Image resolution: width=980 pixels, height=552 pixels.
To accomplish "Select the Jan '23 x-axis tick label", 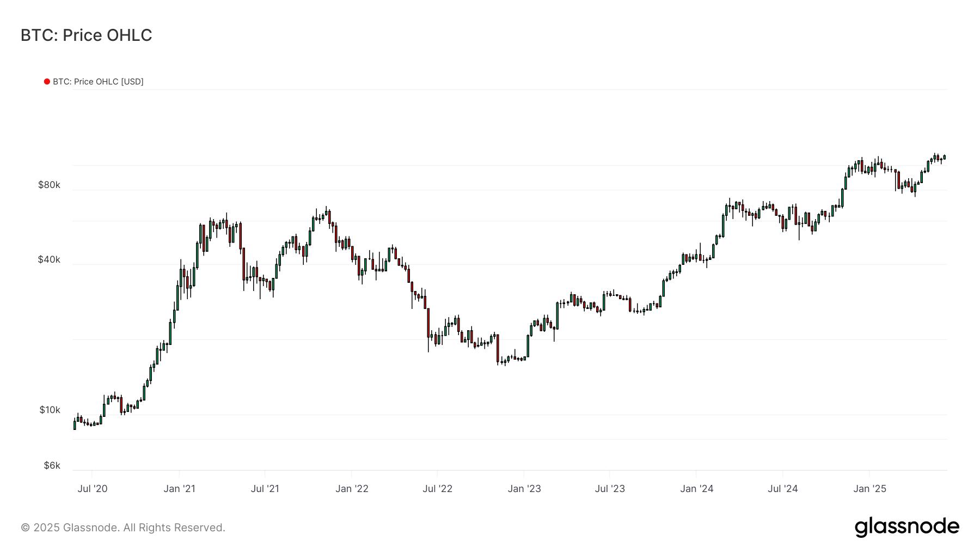I will (524, 489).
